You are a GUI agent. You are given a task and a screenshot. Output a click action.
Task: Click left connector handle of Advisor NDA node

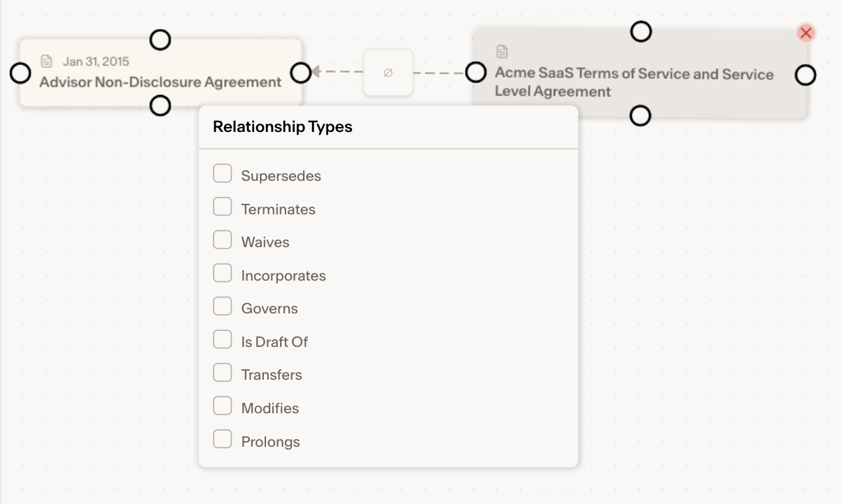coord(20,73)
